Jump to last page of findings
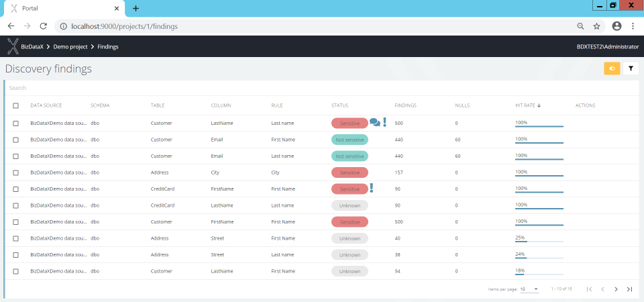644x302 pixels. pyautogui.click(x=629, y=289)
